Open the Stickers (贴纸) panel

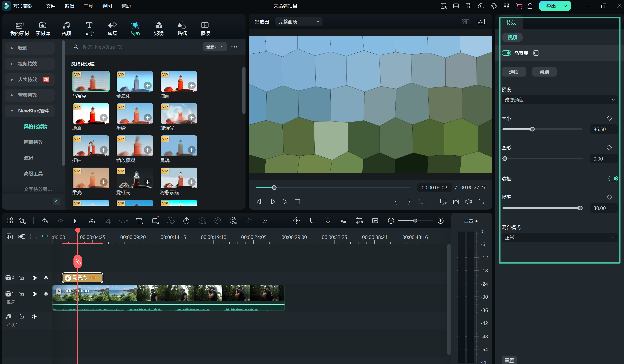[x=182, y=28]
